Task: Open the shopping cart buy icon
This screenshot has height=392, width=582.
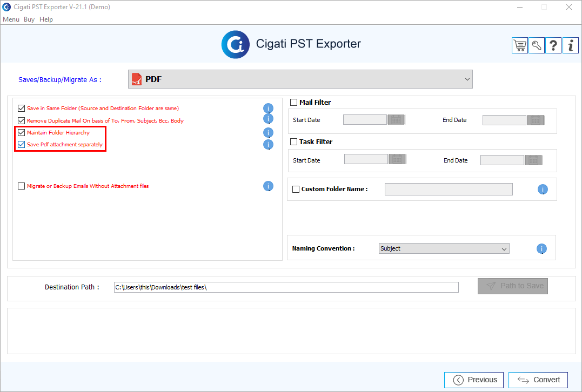Action: tap(520, 45)
